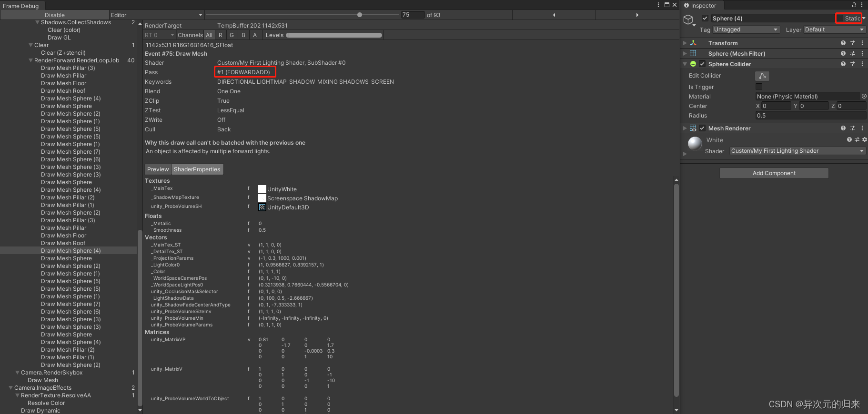Image resolution: width=868 pixels, height=414 pixels.
Task: Open Transform component more-options menu
Action: pyautogui.click(x=862, y=43)
